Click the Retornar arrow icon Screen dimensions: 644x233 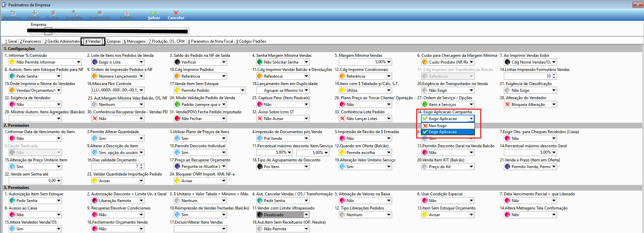pyautogui.click(x=12, y=13)
